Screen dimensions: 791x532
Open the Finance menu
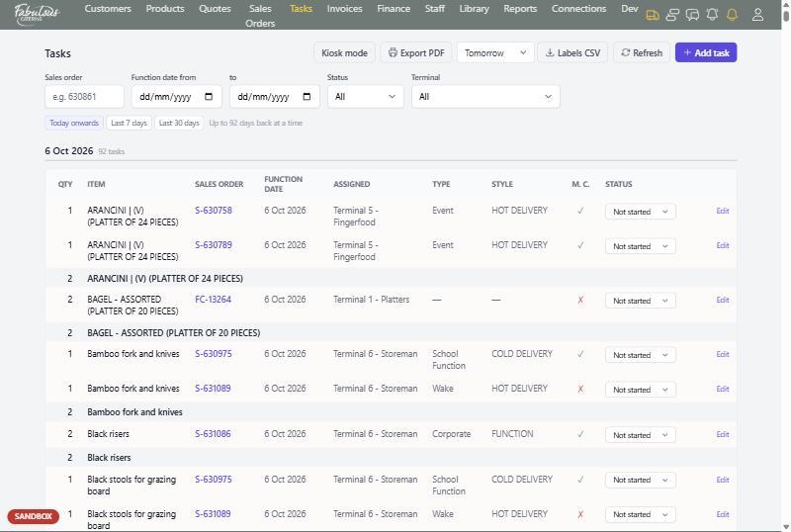(394, 9)
